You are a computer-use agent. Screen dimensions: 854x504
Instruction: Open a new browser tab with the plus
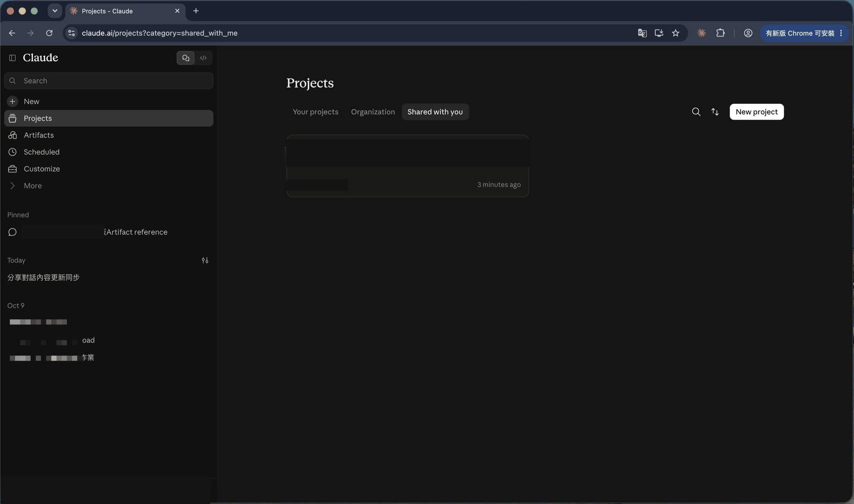click(x=196, y=11)
